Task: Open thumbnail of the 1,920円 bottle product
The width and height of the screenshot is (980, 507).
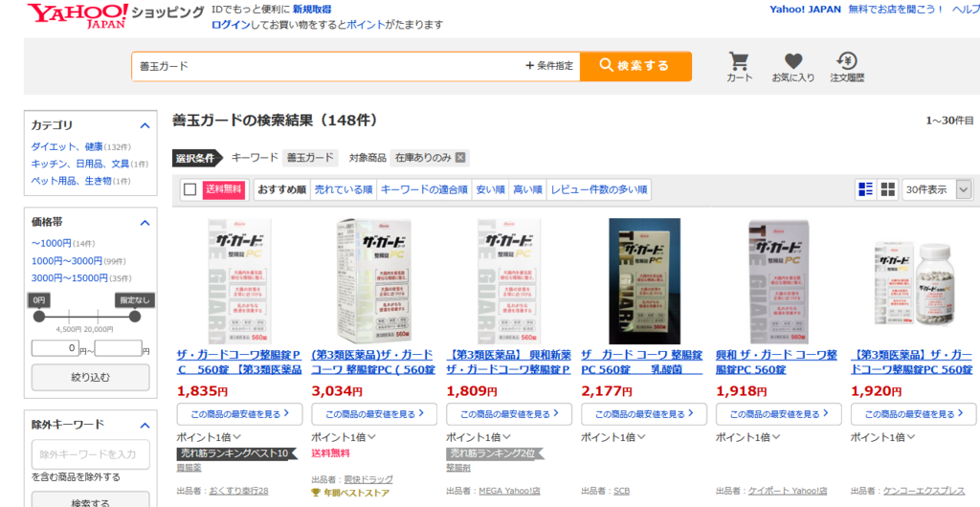Action: [x=916, y=285]
